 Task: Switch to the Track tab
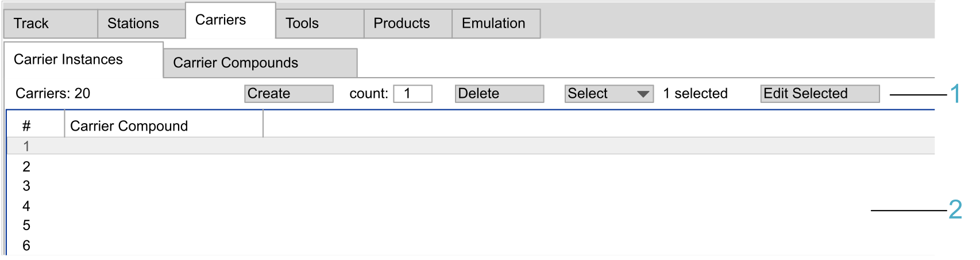click(x=50, y=24)
